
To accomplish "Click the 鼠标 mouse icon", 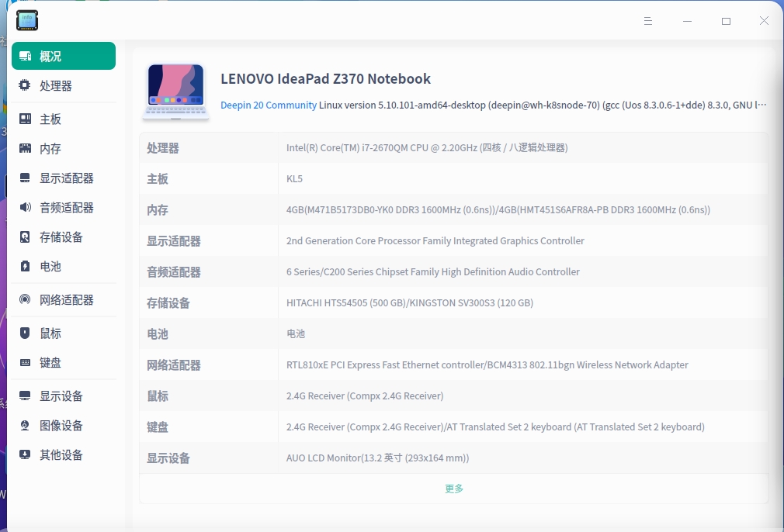I will pos(25,333).
